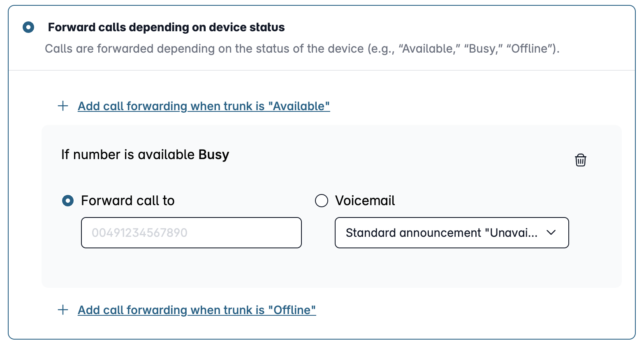Add call forwarding when trunk is "Offline"
The image size is (644, 347).
197,310
